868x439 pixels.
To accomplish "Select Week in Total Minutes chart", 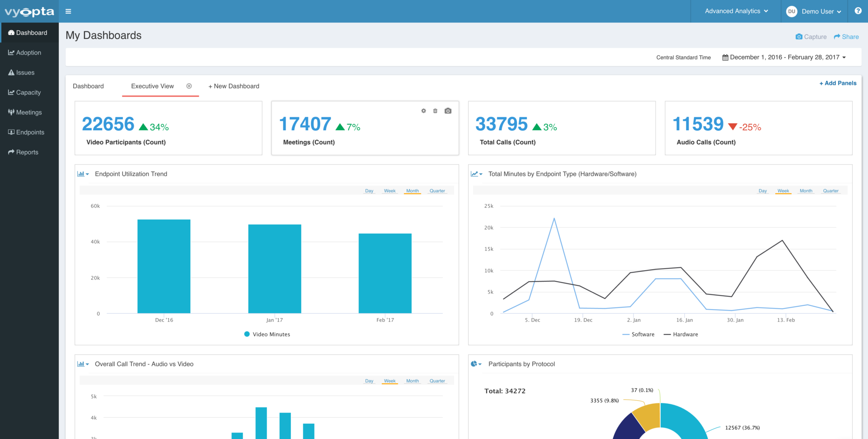I will pyautogui.click(x=783, y=191).
